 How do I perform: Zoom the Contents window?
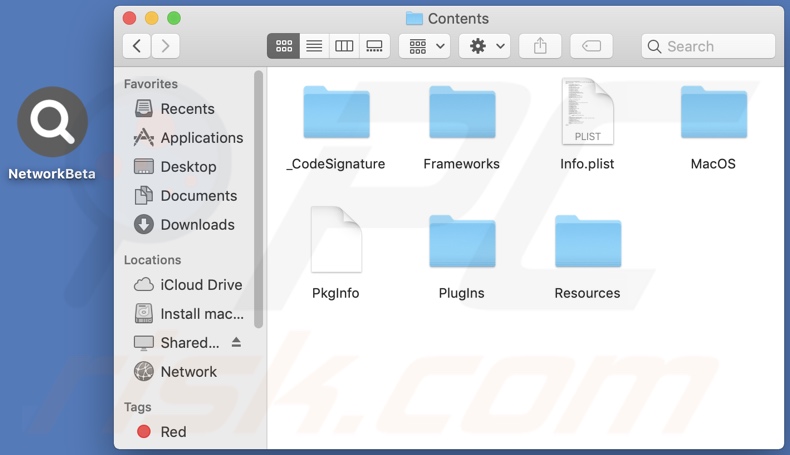[174, 18]
